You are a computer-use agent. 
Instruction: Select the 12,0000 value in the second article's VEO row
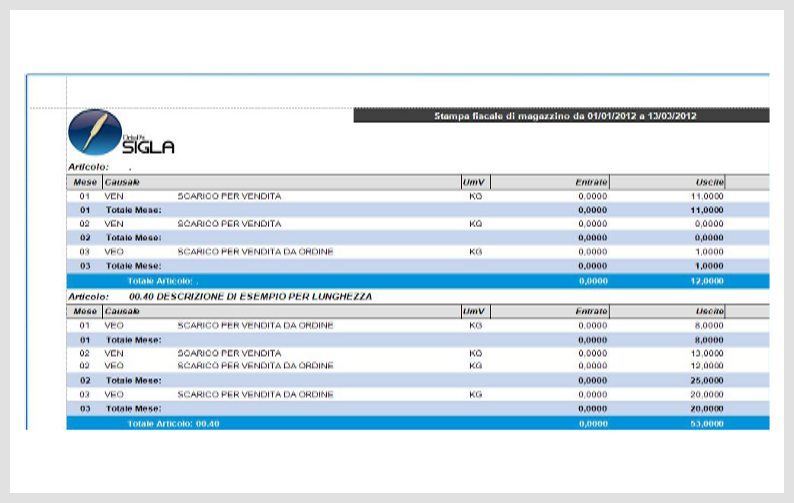(x=707, y=366)
